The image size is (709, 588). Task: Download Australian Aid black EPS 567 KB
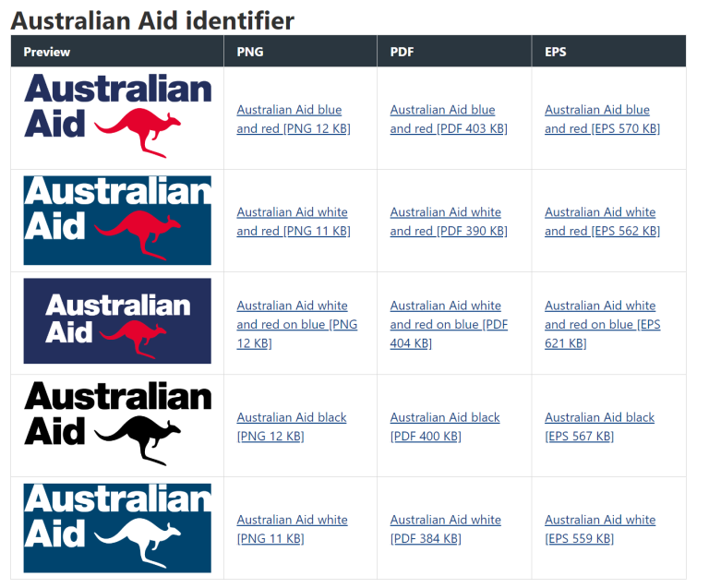click(599, 426)
